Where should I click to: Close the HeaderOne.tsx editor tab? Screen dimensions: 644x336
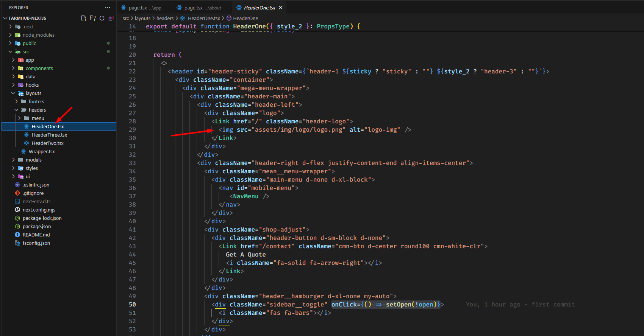coord(281,8)
